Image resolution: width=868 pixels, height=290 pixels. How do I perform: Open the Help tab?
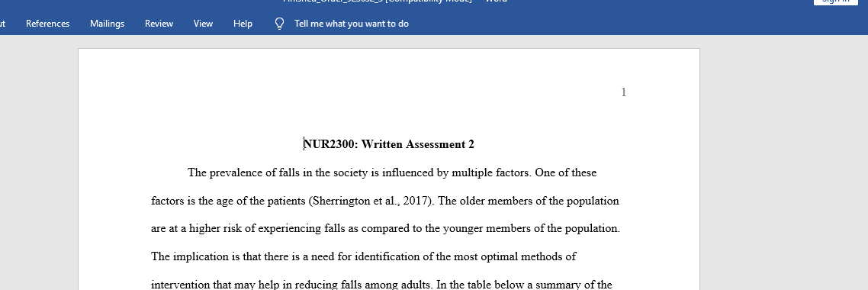(243, 23)
